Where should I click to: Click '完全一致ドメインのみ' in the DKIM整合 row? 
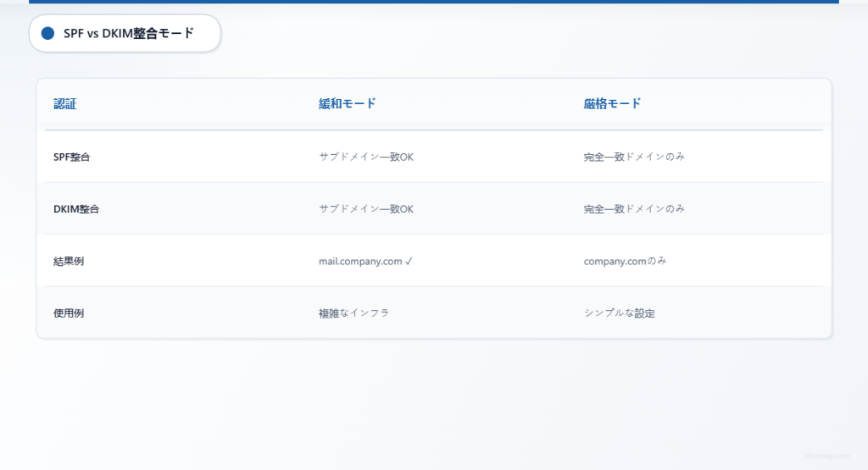pos(634,209)
